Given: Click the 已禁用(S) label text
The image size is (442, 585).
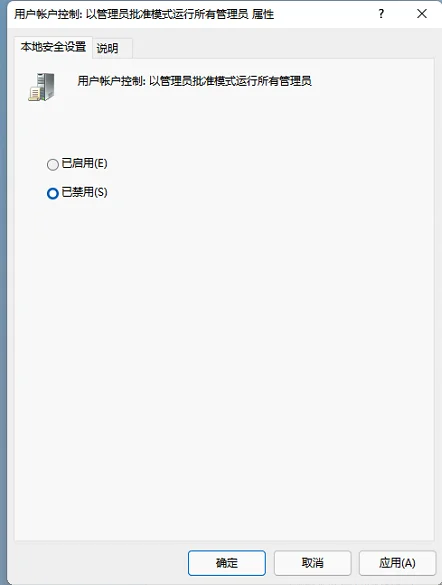Looking at the screenshot, I should 84,192.
